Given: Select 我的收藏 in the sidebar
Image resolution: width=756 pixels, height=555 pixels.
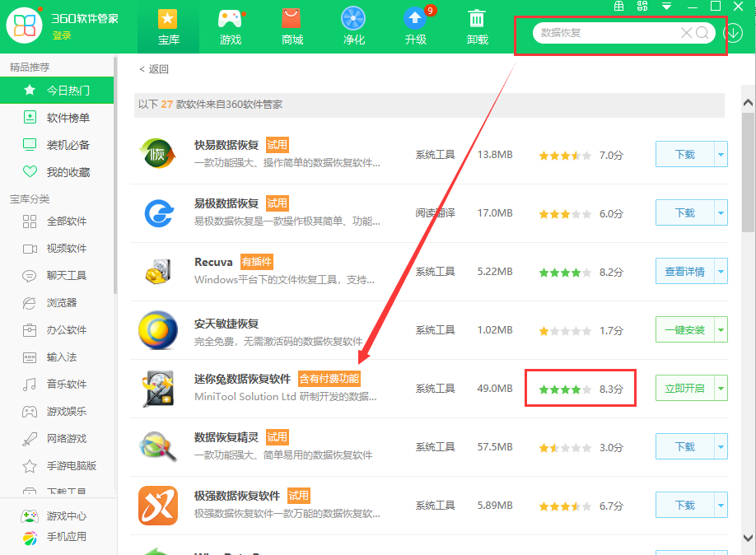Looking at the screenshot, I should pyautogui.click(x=57, y=172).
